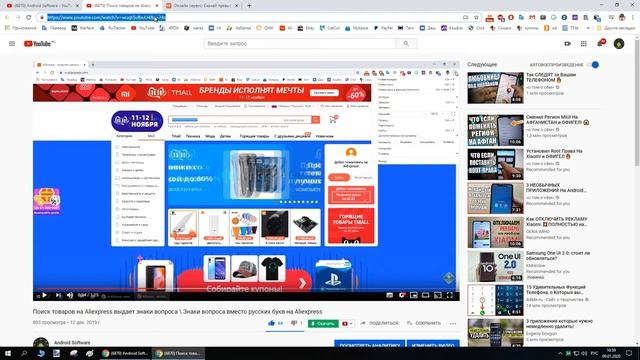Open the YouTube bookmark in bookmarks bar

click(142, 28)
